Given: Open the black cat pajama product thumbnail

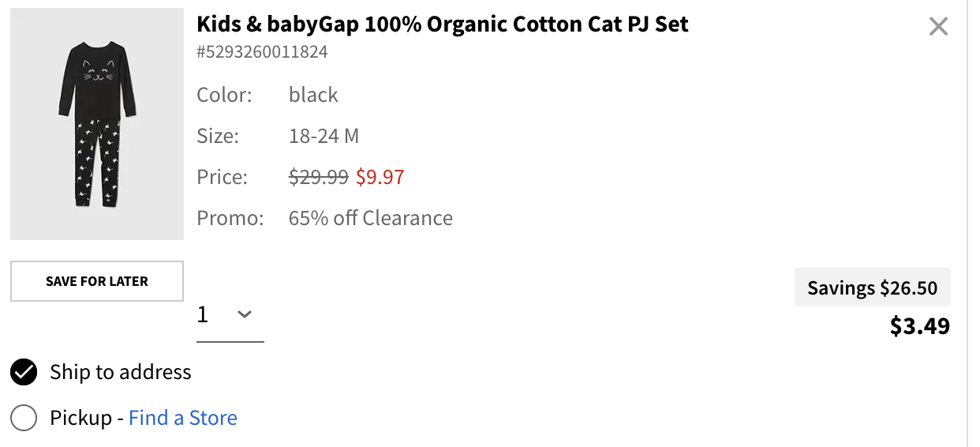Looking at the screenshot, I should click(x=97, y=124).
